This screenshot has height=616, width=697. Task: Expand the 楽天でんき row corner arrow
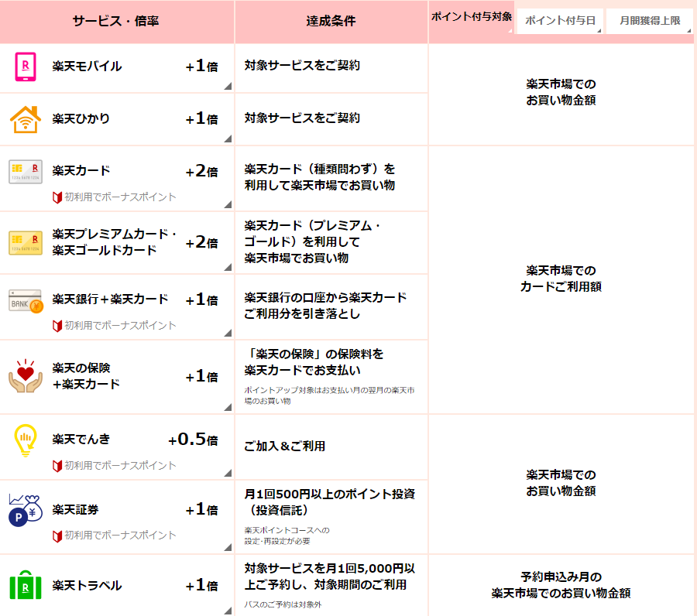click(x=228, y=473)
